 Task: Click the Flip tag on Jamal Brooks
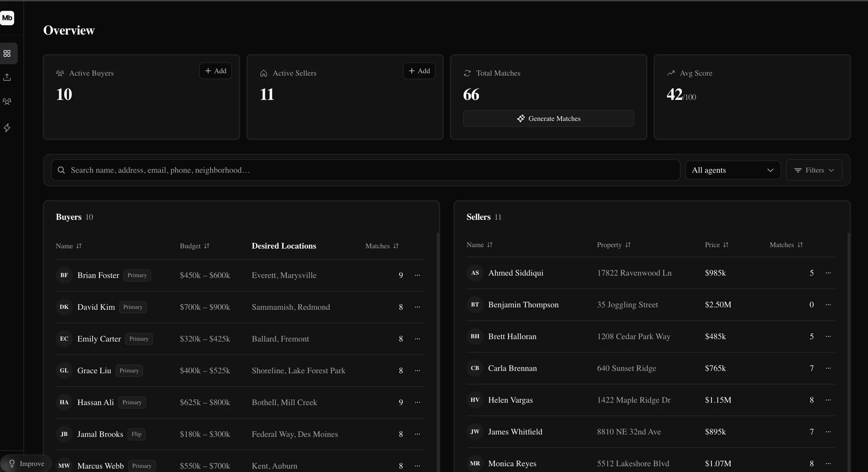(136, 434)
